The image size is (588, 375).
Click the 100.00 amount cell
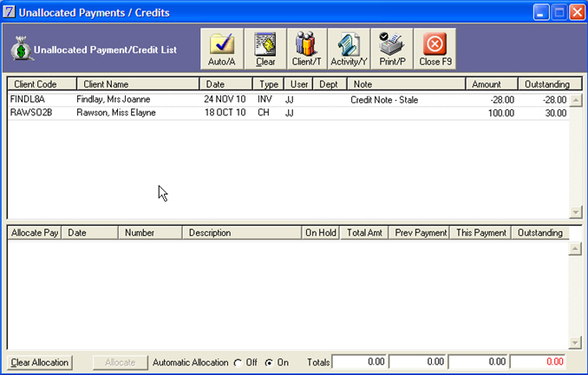coord(501,113)
